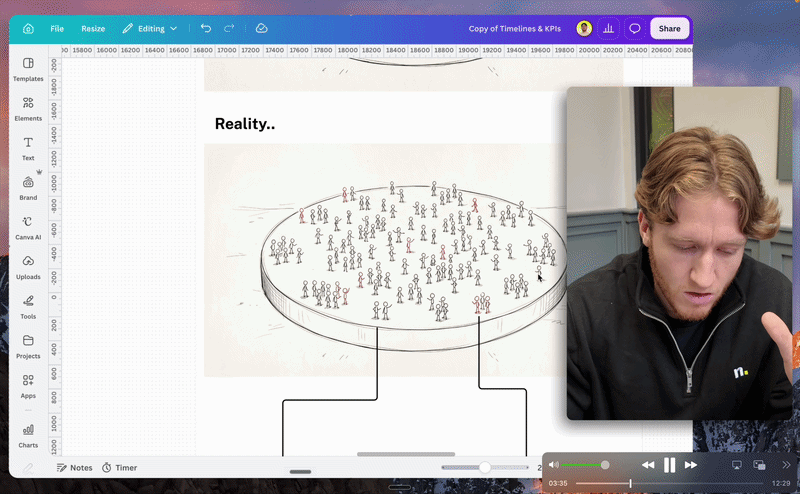Launch Canva AI from the sidebar
The width and height of the screenshot is (800, 494).
[28, 228]
